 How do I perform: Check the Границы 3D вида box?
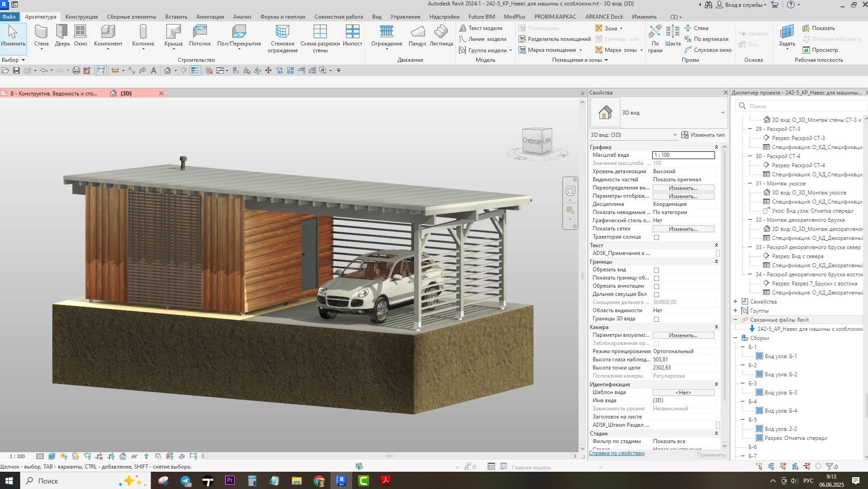[x=656, y=319]
